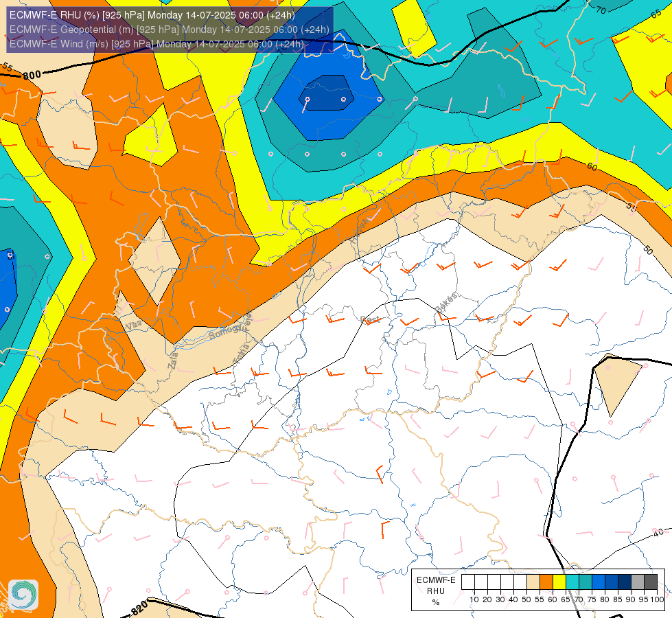
Task: Click the Zala county label
Action: 173,361
